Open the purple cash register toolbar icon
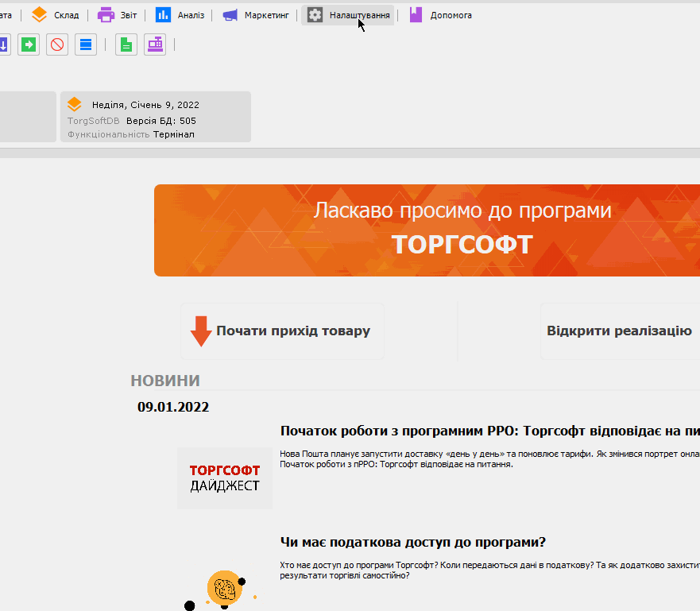This screenshot has height=611, width=700. coord(154,44)
